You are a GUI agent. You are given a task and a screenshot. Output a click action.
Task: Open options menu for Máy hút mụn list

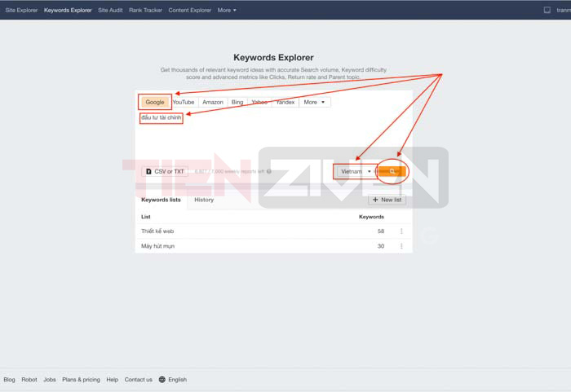coord(401,246)
